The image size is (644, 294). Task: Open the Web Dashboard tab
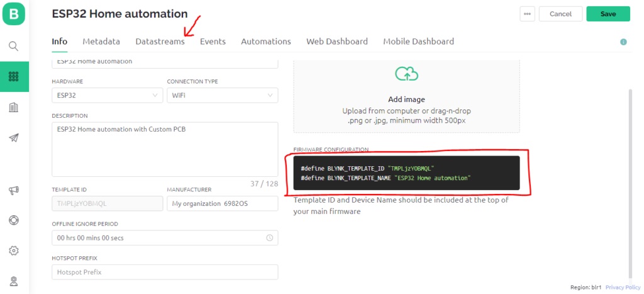click(337, 42)
